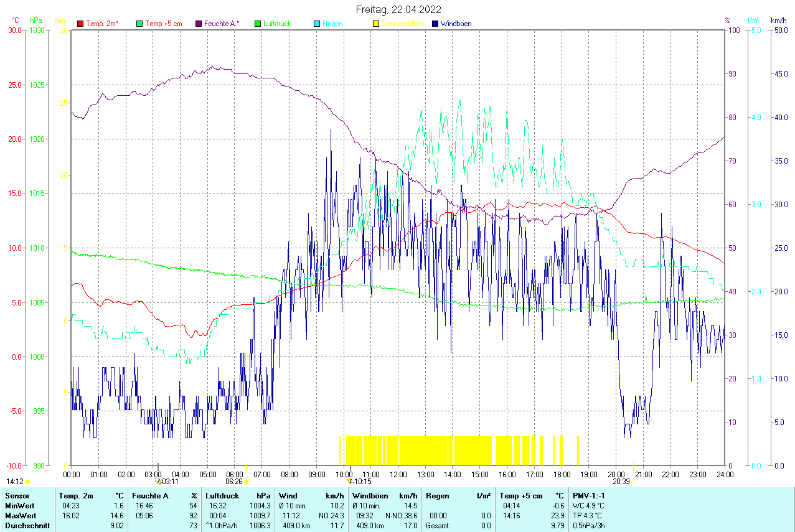Click the pressure trend ^1.0hPa/h

point(221,526)
